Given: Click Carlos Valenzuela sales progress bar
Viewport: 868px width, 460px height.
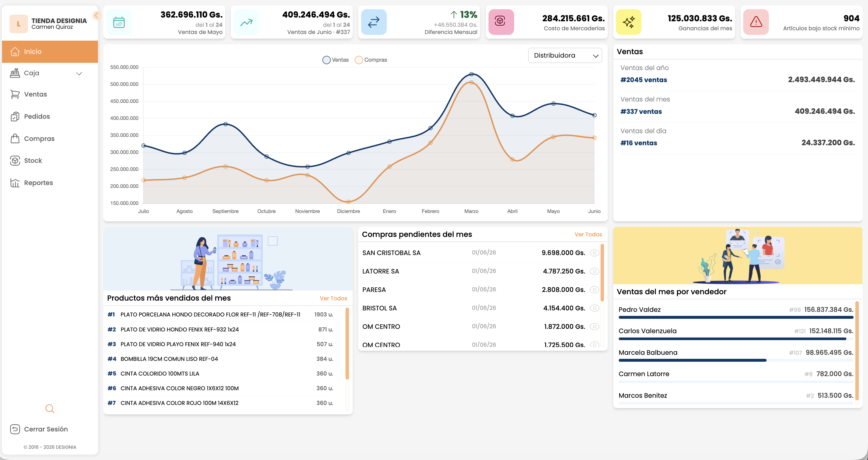Looking at the screenshot, I should [736, 339].
